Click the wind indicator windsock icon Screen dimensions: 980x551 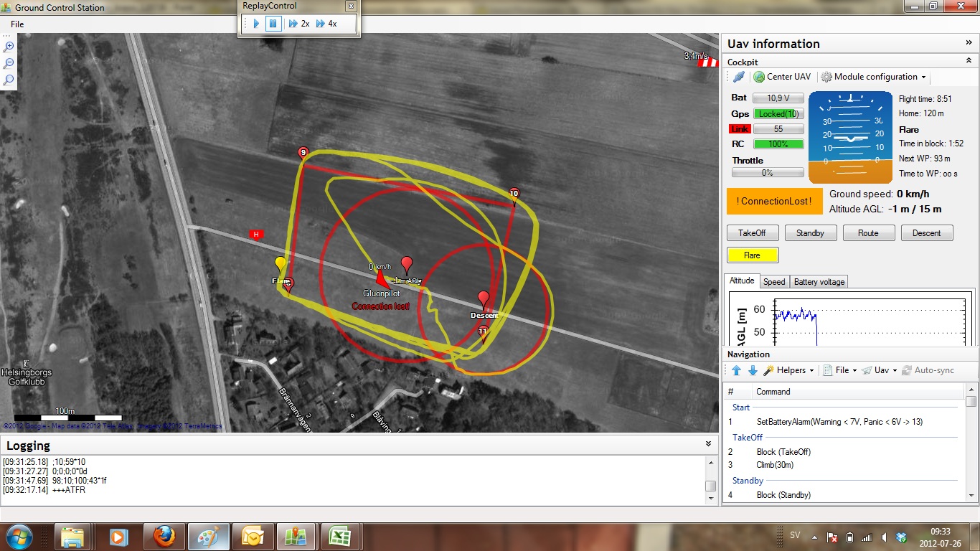point(708,62)
